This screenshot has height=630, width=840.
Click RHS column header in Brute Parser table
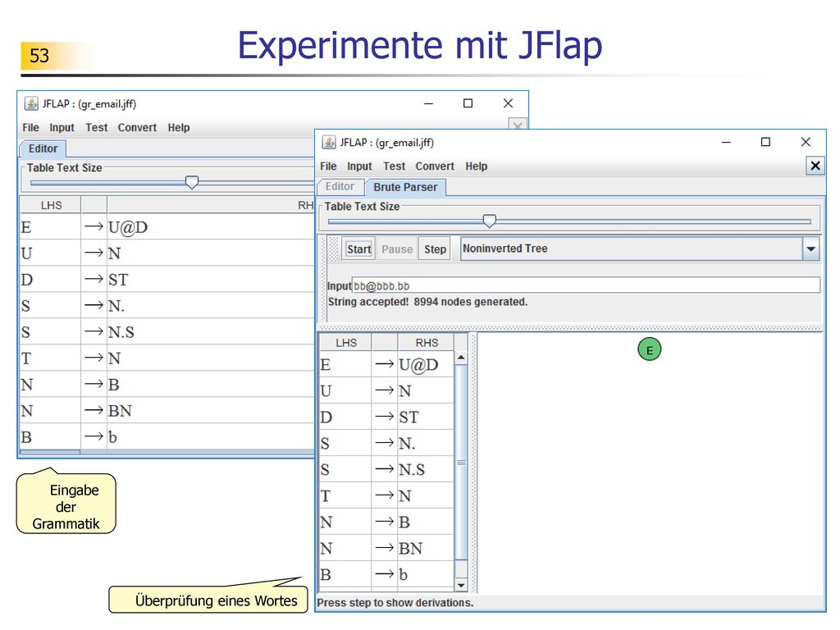click(x=427, y=343)
